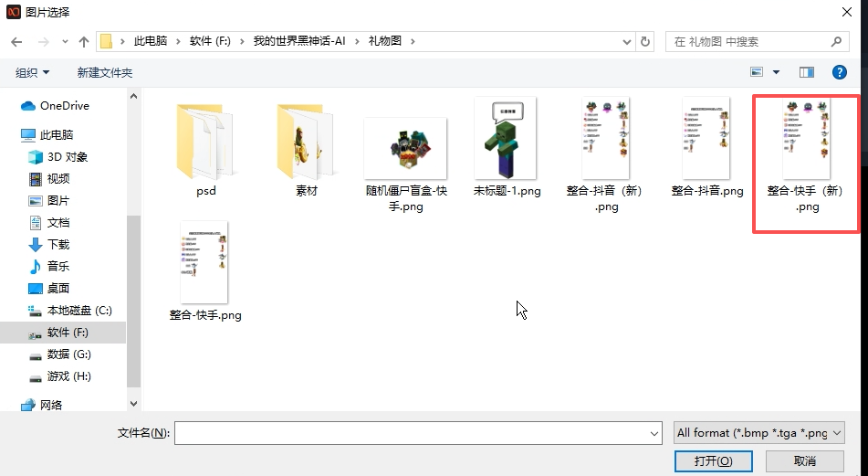Image resolution: width=868 pixels, height=476 pixels.
Task: Click the Refresh folder icon
Action: [646, 42]
